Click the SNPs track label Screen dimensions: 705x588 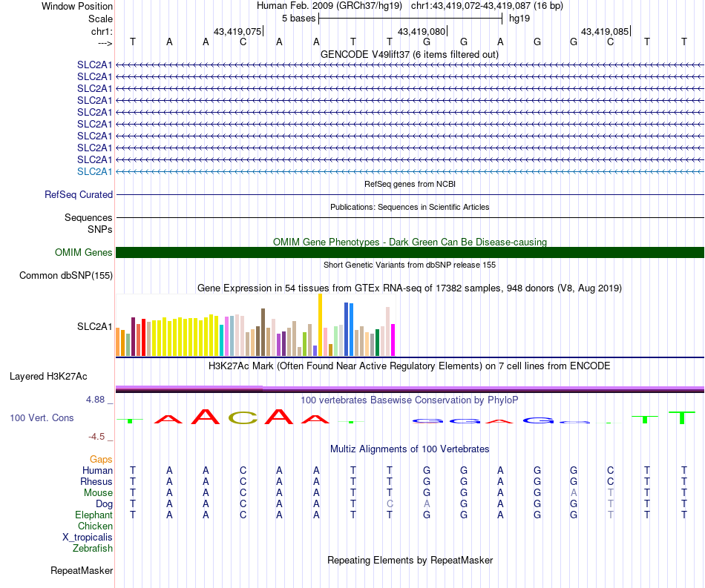click(100, 229)
